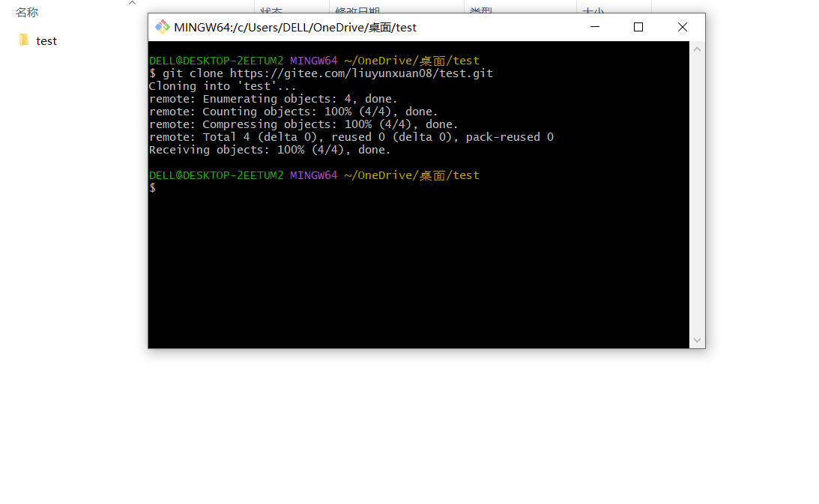Viewport: 819px width, 504px height.
Task: Select the test folder name label
Action: [46, 41]
